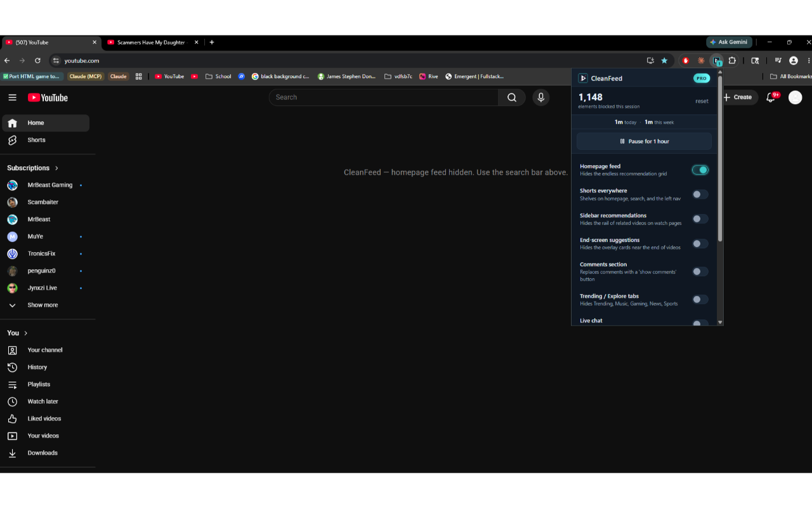This screenshot has width=812, height=508.
Task: Enable the Comments section toggle
Action: [x=700, y=271]
